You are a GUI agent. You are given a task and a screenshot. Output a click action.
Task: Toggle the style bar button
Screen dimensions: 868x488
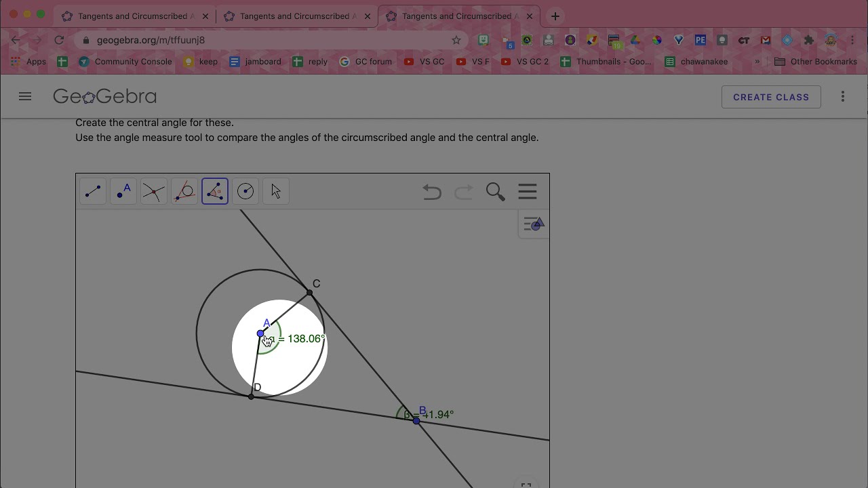[x=534, y=224]
